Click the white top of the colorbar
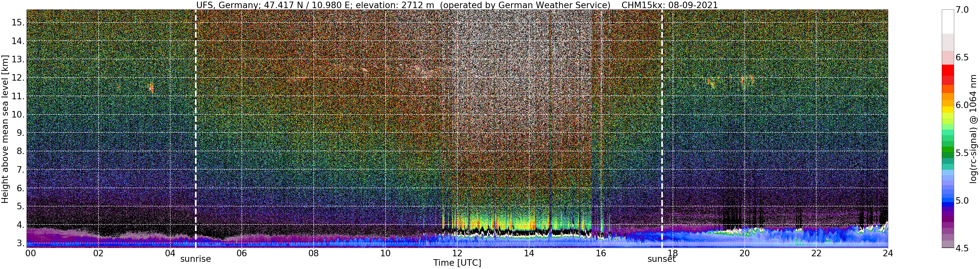This screenshot has height=269, width=980. click(948, 21)
